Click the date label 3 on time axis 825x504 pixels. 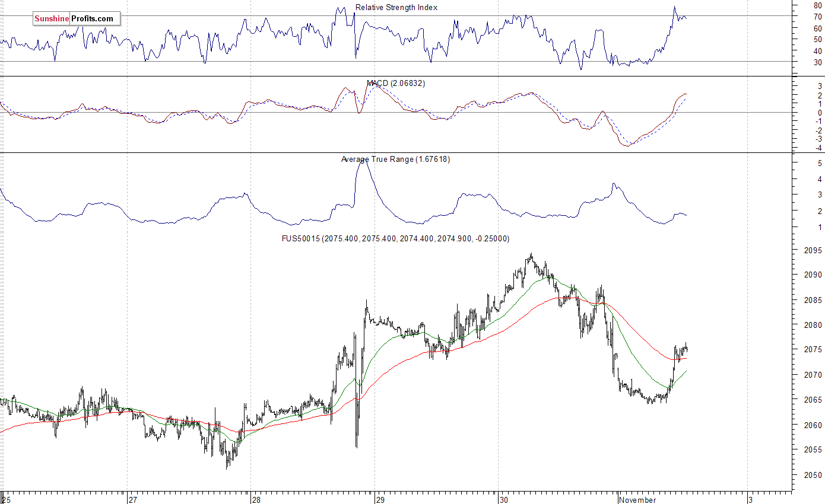tap(751, 500)
